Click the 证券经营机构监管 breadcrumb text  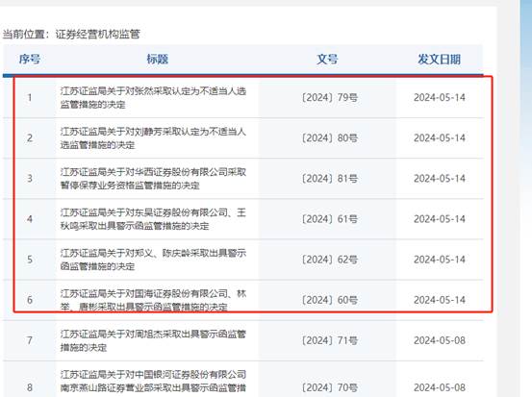98,34
